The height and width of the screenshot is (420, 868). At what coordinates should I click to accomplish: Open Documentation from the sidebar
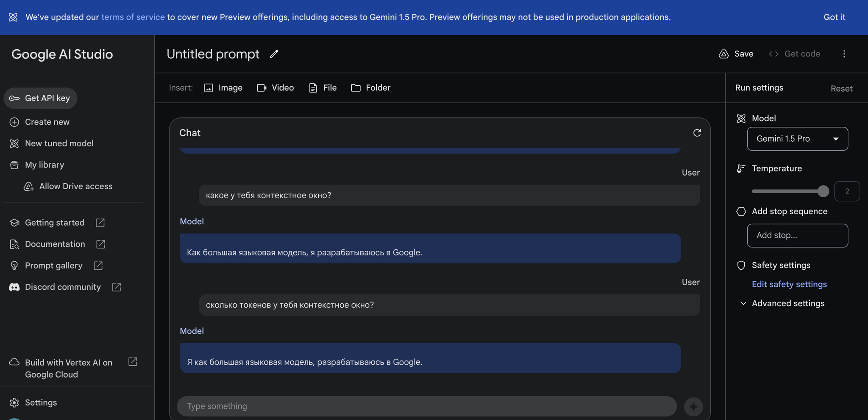pyautogui.click(x=55, y=244)
